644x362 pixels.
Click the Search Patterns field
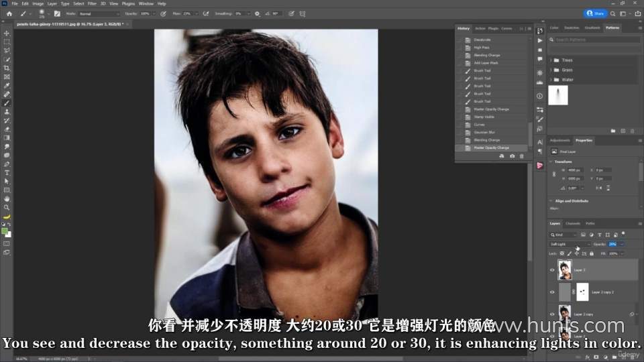pos(594,40)
